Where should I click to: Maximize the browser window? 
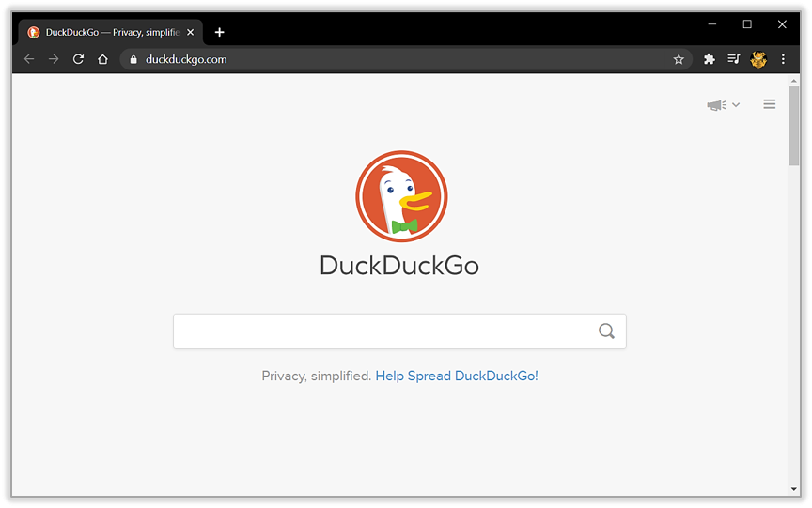point(747,23)
